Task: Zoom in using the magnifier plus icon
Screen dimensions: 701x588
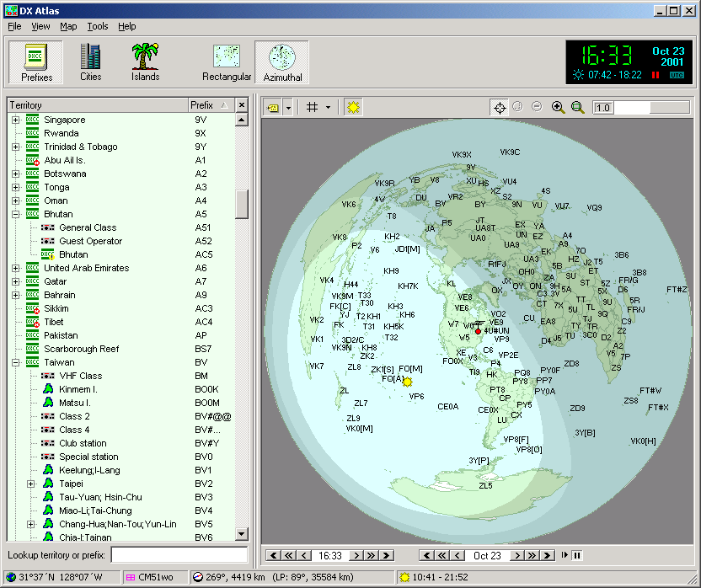Action: pyautogui.click(x=558, y=106)
